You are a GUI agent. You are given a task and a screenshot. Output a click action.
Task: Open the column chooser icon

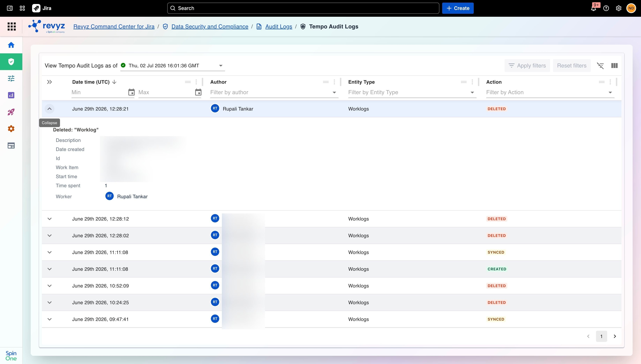point(614,66)
